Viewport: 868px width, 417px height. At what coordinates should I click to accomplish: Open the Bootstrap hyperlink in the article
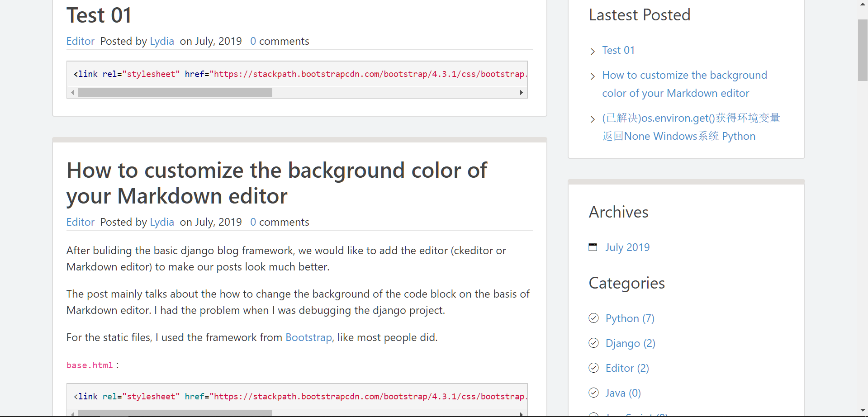pyautogui.click(x=308, y=337)
